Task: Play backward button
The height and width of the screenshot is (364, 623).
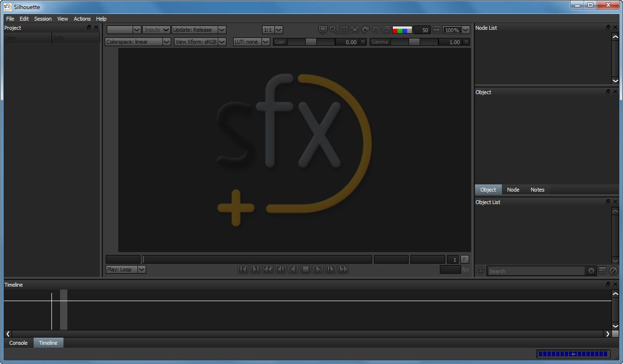Action: pyautogui.click(x=293, y=269)
